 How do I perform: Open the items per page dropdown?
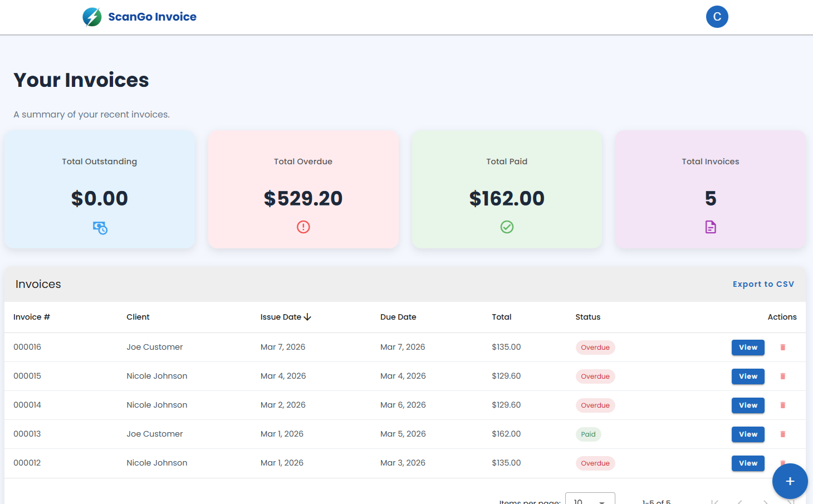pyautogui.click(x=590, y=500)
